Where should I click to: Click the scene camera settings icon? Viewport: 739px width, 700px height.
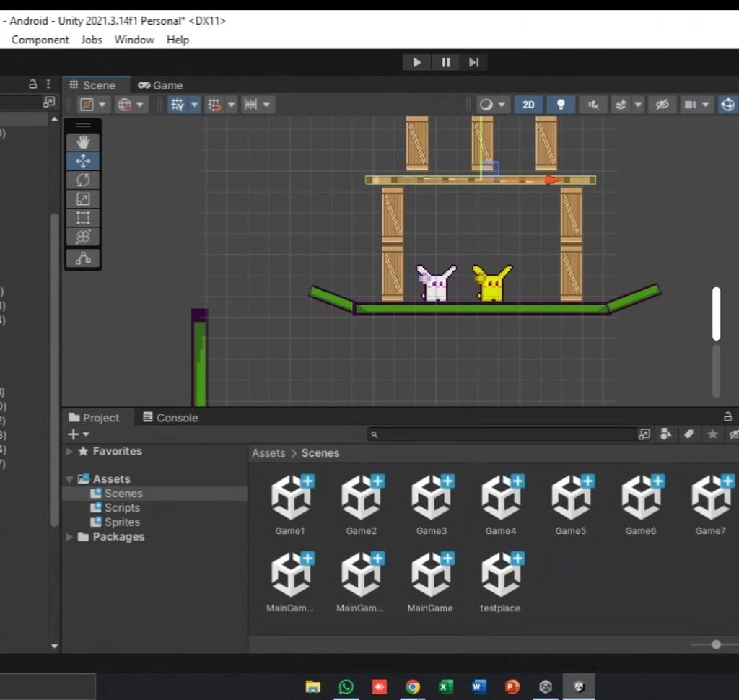(x=690, y=105)
